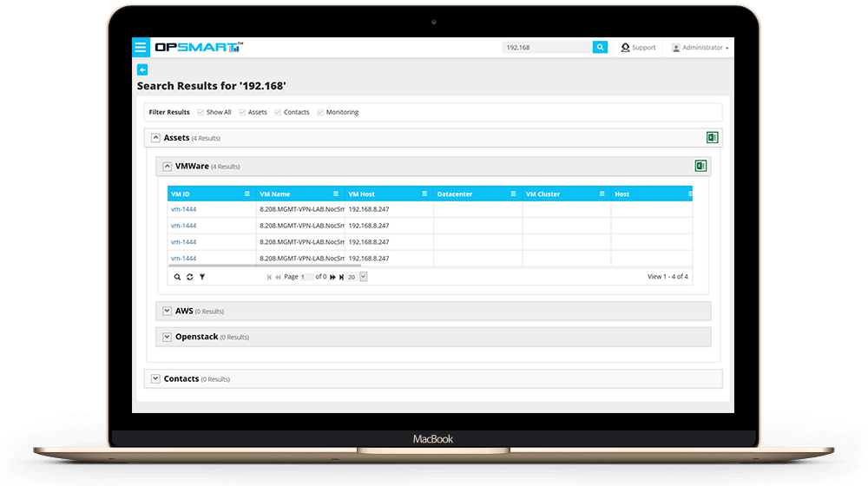Click first row VM Host 192.168.8.247
The width and height of the screenshot is (868, 486).
369,209
